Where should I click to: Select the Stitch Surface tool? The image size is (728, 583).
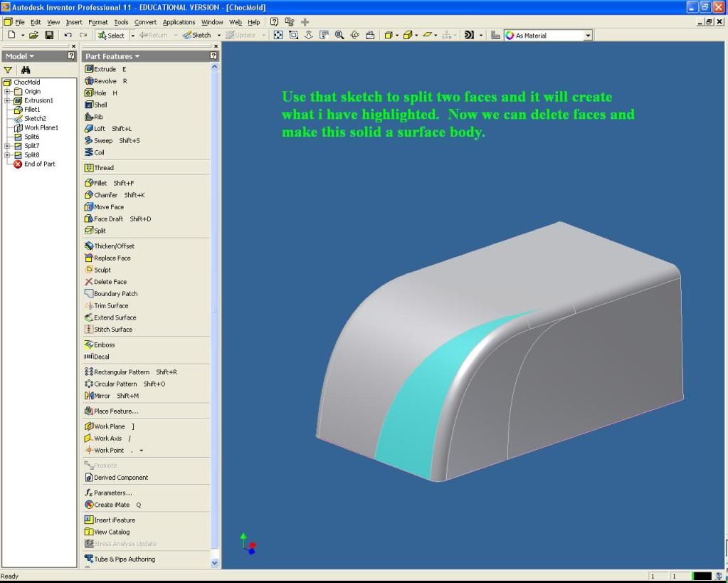tap(112, 330)
